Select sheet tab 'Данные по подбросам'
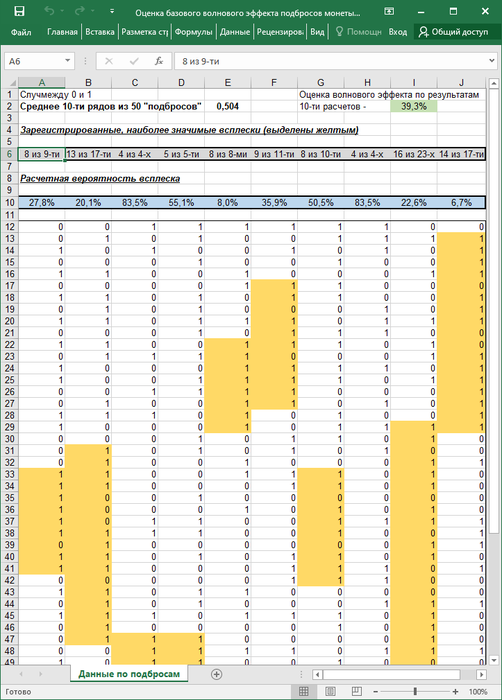This screenshot has height=700, width=502. click(x=129, y=674)
